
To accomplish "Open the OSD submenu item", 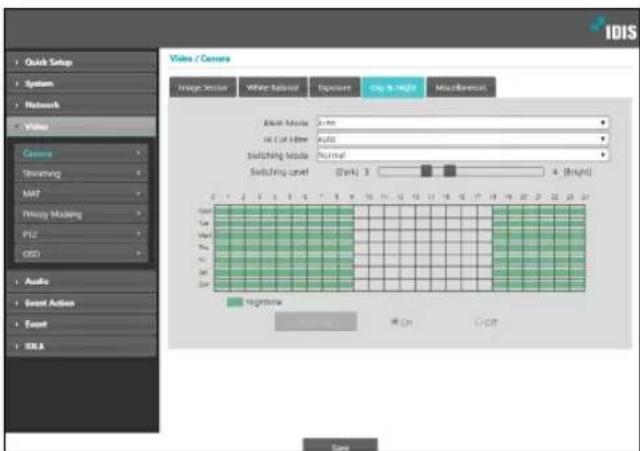I will [x=81, y=254].
